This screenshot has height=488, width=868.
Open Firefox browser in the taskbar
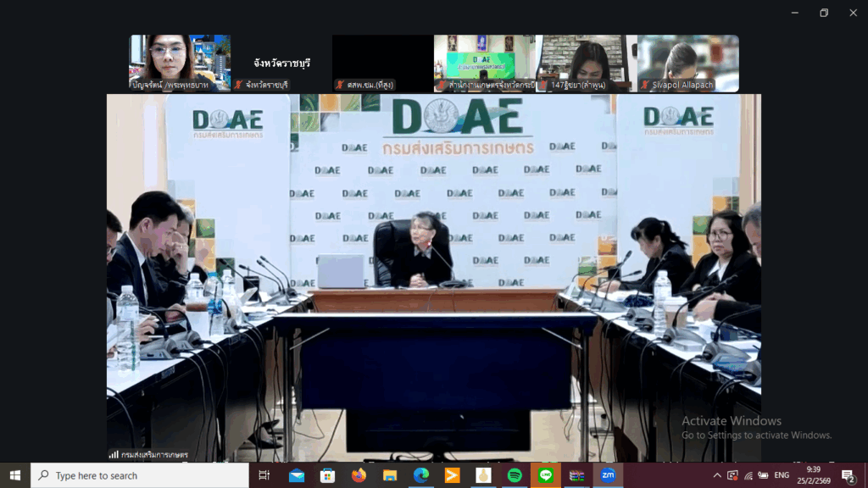coord(359,475)
